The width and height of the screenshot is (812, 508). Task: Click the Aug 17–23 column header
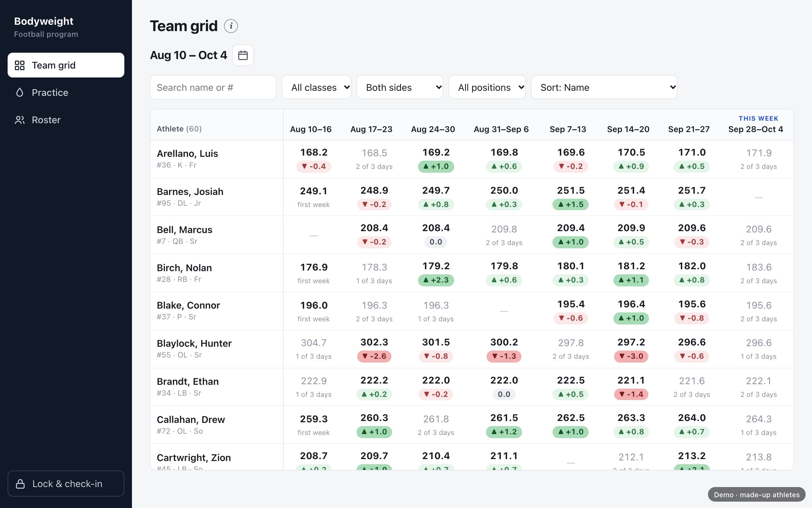(371, 129)
